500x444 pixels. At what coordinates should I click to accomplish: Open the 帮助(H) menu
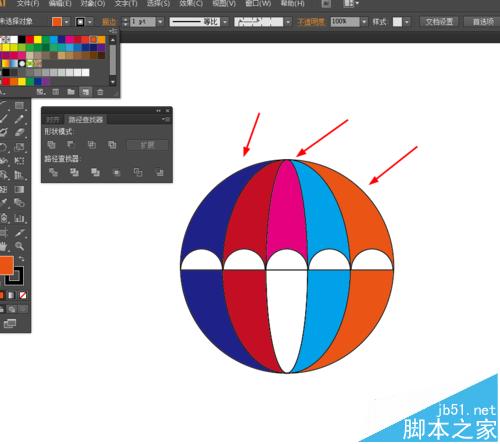point(292,4)
